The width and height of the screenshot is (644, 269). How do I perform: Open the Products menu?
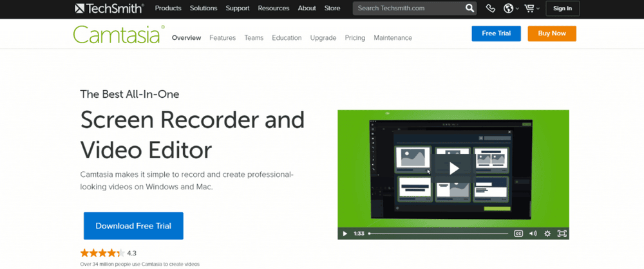168,8
